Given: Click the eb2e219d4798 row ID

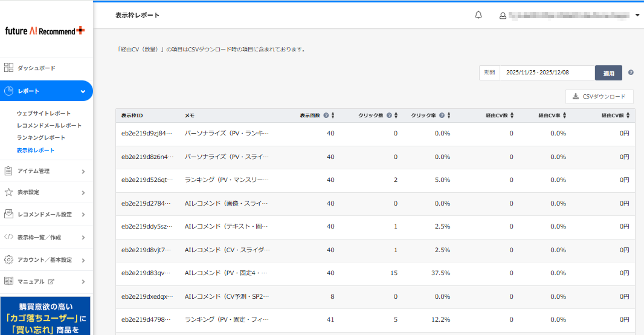Looking at the screenshot, I should [x=146, y=319].
